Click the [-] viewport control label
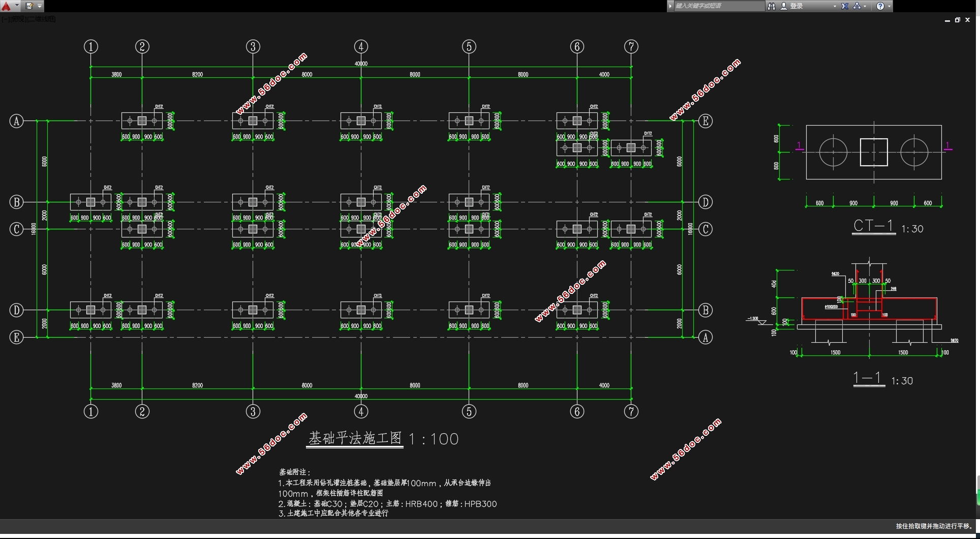Image resolution: width=980 pixels, height=539 pixels. pyautogui.click(x=5, y=19)
